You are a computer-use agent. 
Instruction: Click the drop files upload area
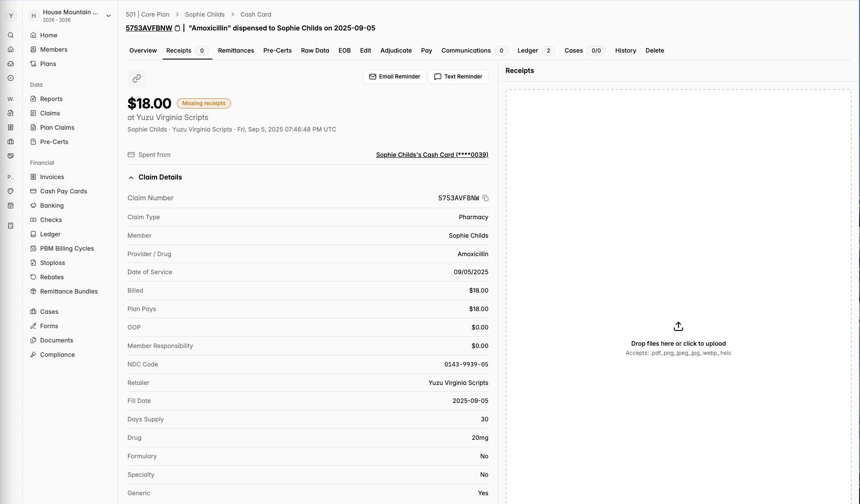pyautogui.click(x=678, y=296)
